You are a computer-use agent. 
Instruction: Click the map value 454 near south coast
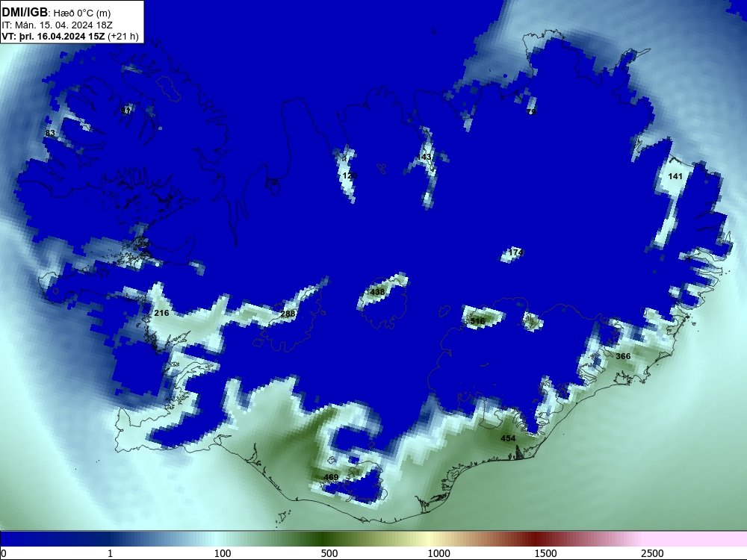508,438
